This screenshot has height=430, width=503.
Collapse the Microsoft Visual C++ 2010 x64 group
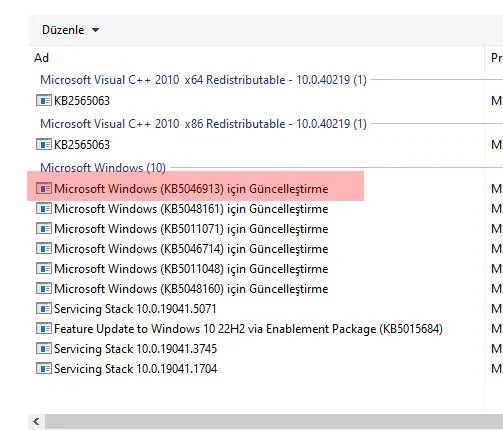(x=203, y=80)
